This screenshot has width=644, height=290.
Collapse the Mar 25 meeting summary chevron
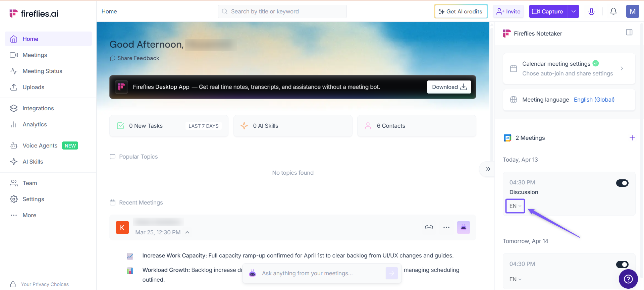coord(187,232)
